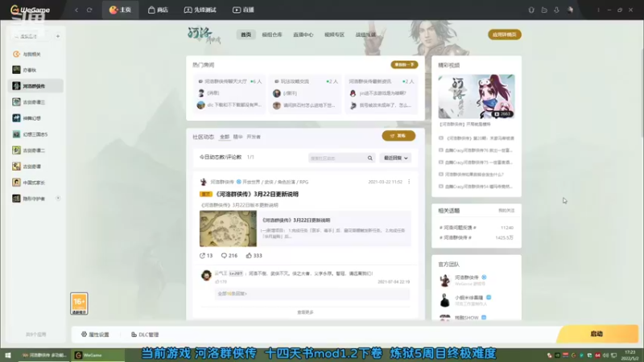Click the gold 发布 publish button

[398, 136]
